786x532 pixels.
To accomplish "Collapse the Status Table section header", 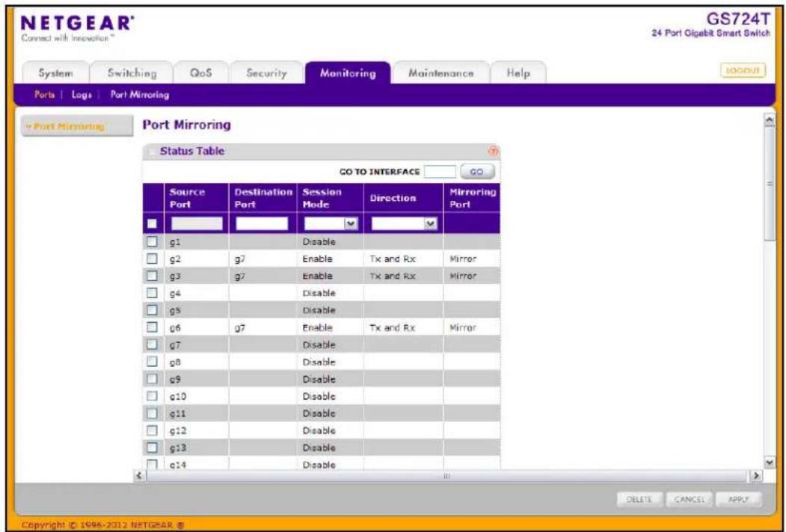I will [153, 151].
